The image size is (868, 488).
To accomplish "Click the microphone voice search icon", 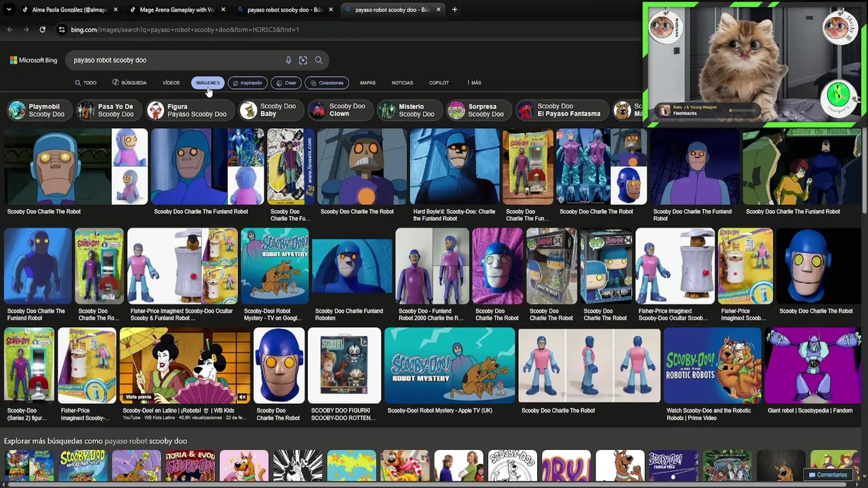I will [288, 60].
